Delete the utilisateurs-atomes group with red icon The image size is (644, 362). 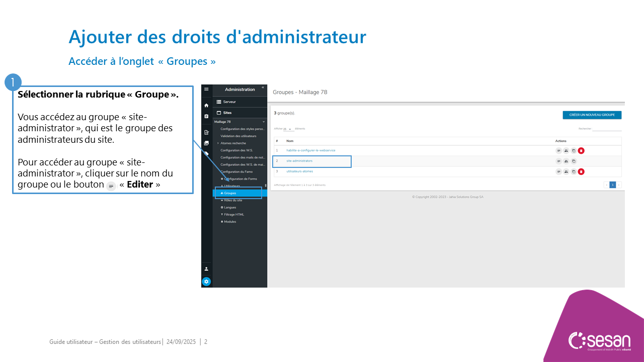point(581,171)
